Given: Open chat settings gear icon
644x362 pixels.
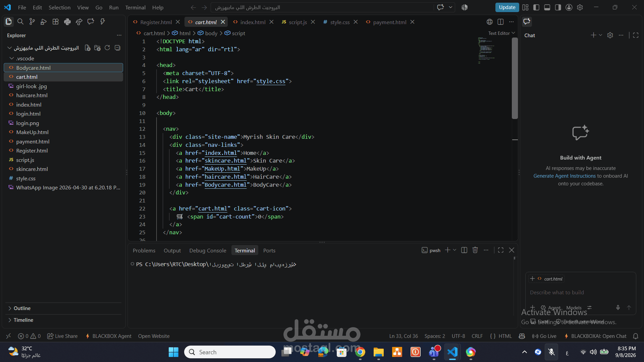Looking at the screenshot, I should (x=610, y=35).
